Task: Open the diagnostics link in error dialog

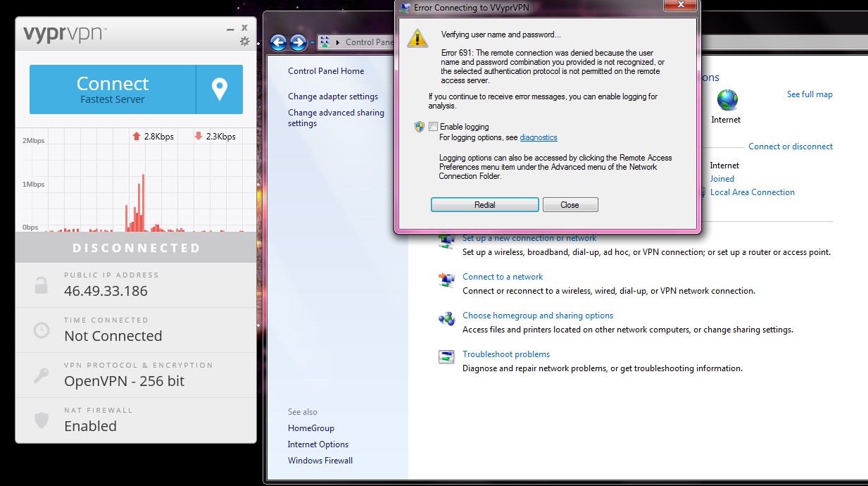Action: [539, 137]
